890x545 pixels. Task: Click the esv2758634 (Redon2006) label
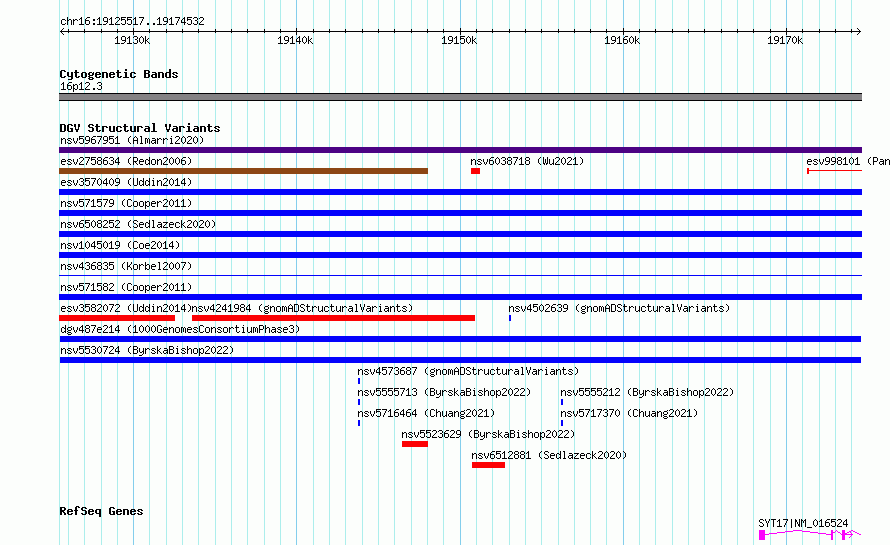pyautogui.click(x=126, y=161)
